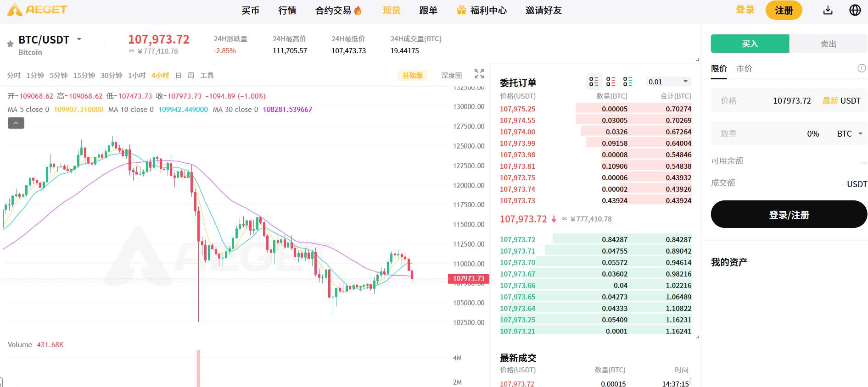Open the language globe icon
Viewport: 868px width, 387px height.
[x=855, y=10]
